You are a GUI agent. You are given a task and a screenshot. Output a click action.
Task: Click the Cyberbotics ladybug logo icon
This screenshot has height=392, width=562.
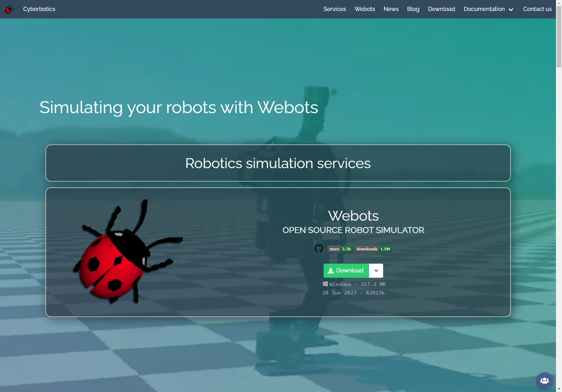point(9,9)
